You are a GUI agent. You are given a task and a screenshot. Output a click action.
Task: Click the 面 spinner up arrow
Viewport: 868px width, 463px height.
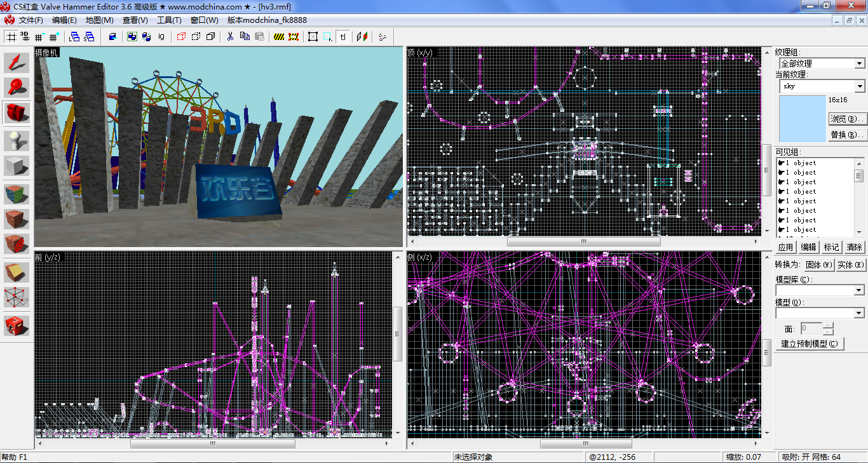[828, 325]
